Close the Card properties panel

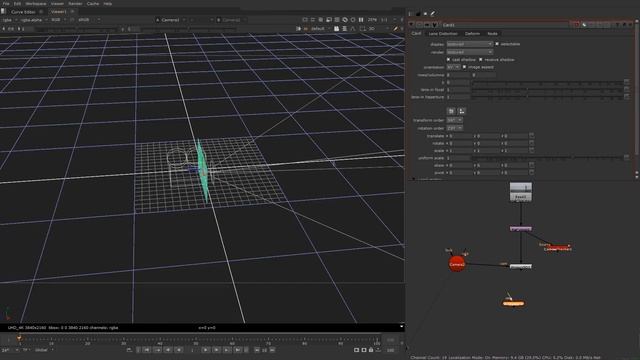(x=631, y=25)
